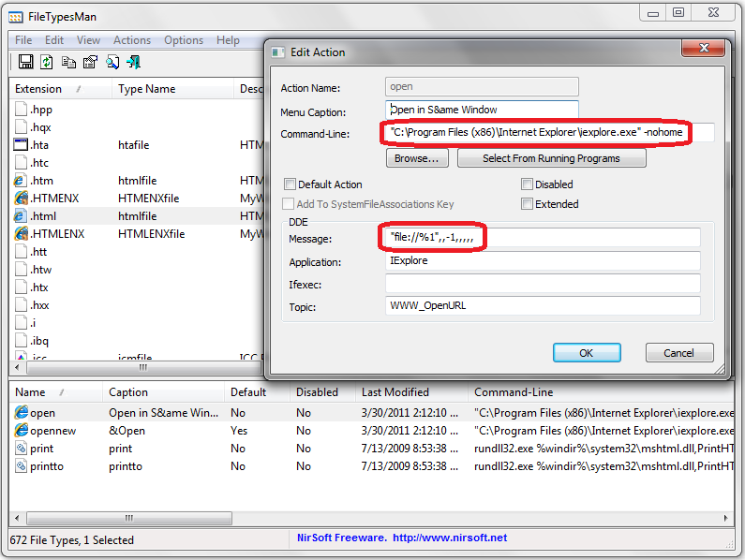Tick the Extended checkbox
745x560 pixels.
tap(528, 203)
